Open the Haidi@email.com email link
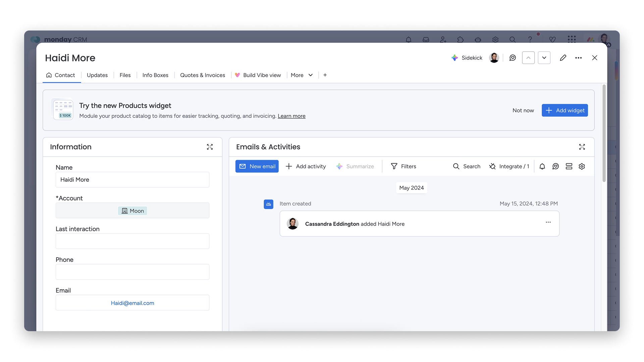Image resolution: width=644 pixels, height=362 pixels. (x=132, y=303)
